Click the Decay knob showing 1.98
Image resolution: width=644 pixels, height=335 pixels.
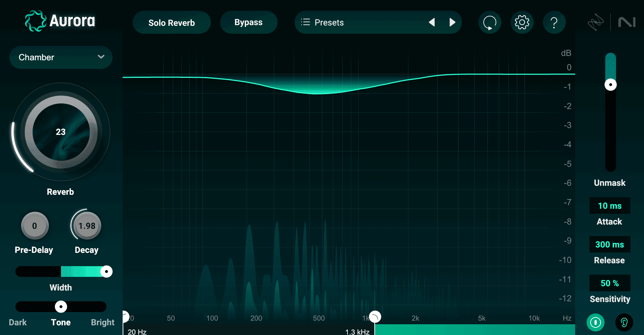[87, 226]
